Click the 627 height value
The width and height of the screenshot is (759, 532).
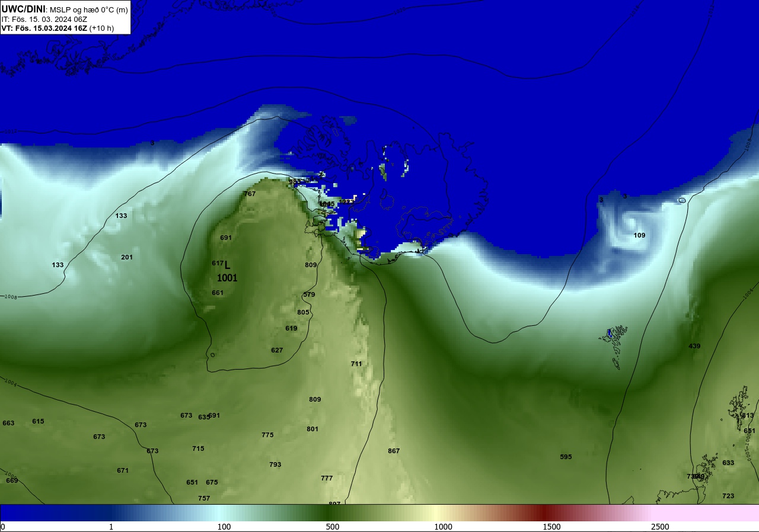277,350
